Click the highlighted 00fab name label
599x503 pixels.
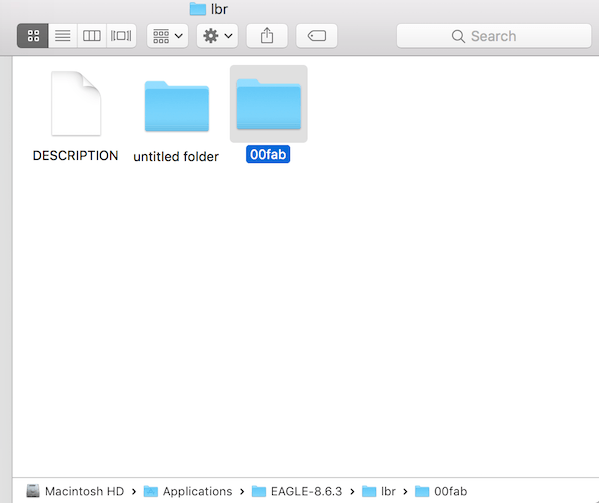pyautogui.click(x=268, y=154)
